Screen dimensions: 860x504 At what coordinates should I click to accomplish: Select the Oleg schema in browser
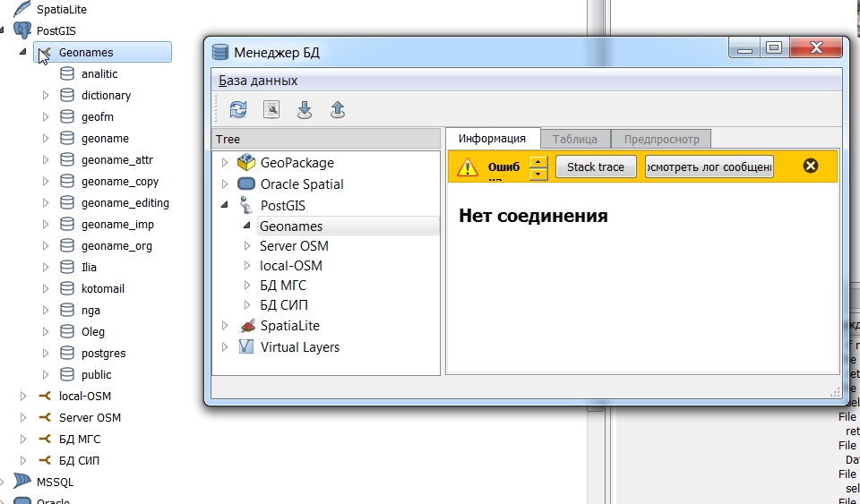pos(92,331)
